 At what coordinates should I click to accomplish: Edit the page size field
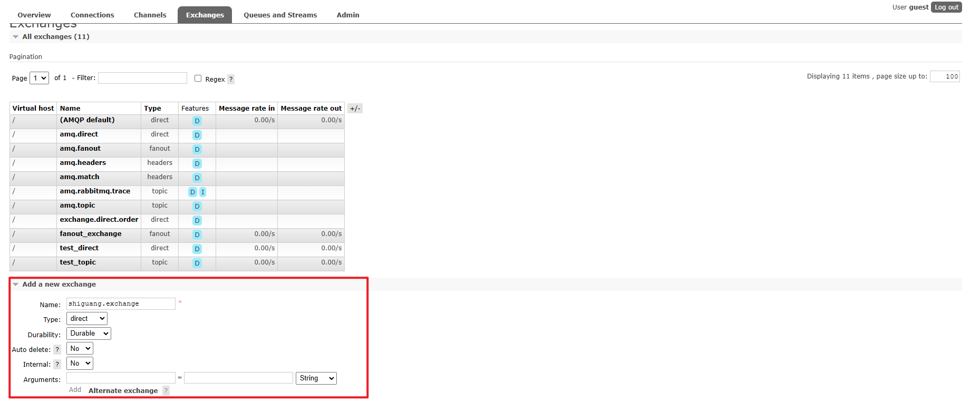pos(945,76)
